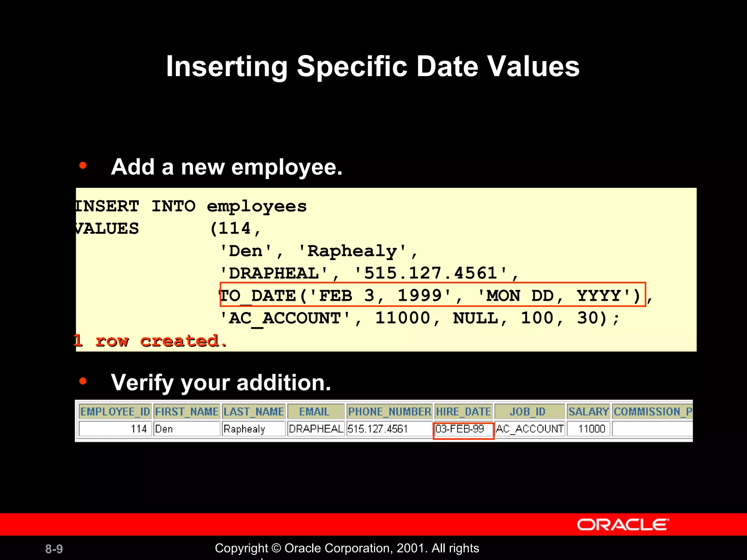
Task: Click the last name cell 'Raphealy'
Action: (254, 429)
